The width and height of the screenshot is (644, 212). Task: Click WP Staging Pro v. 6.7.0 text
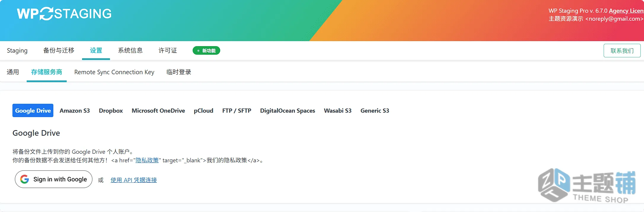point(578,11)
